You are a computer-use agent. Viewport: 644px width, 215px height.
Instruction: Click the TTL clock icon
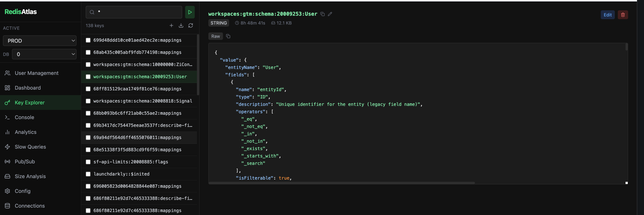(x=237, y=23)
